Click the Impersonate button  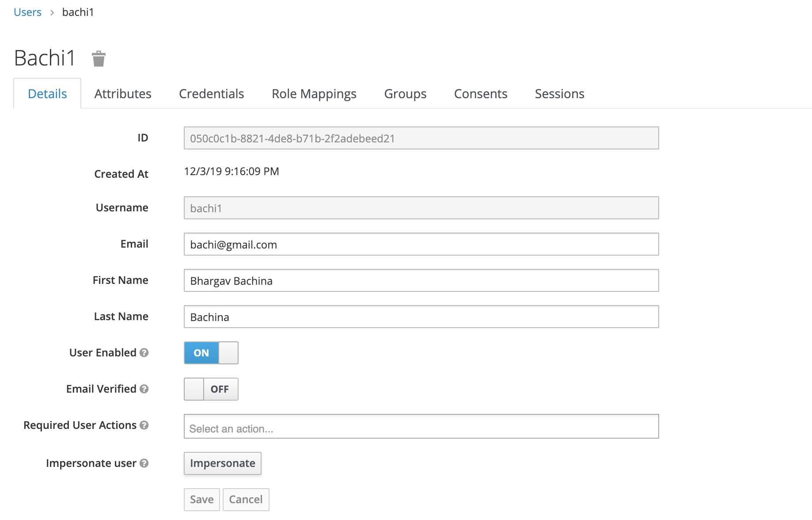223,463
